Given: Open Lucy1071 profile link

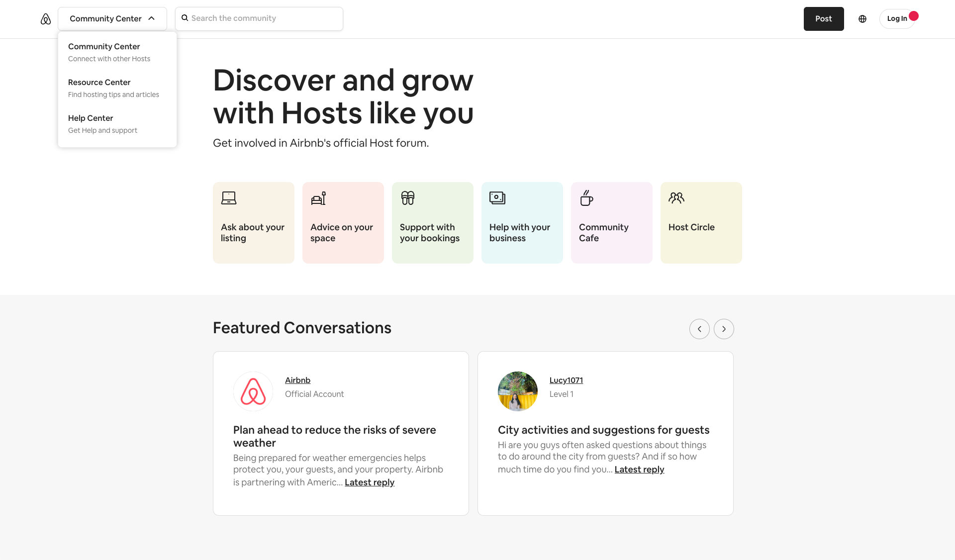Looking at the screenshot, I should coord(566,380).
